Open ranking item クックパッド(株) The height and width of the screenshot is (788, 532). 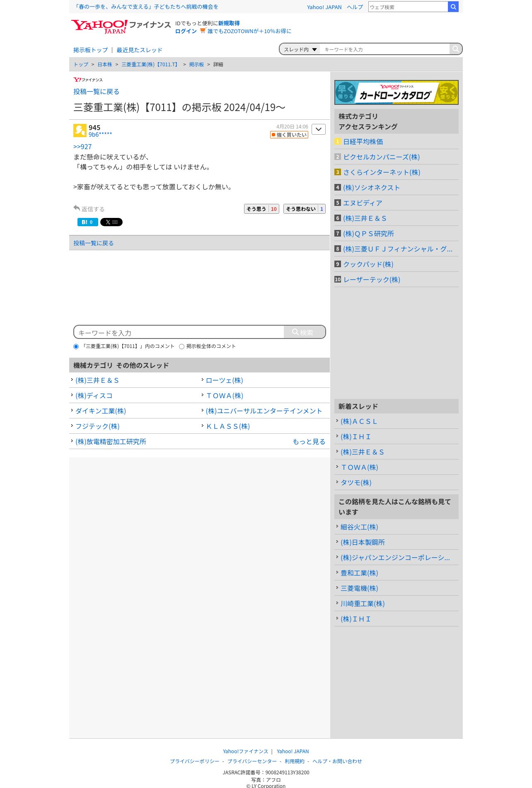click(x=368, y=264)
